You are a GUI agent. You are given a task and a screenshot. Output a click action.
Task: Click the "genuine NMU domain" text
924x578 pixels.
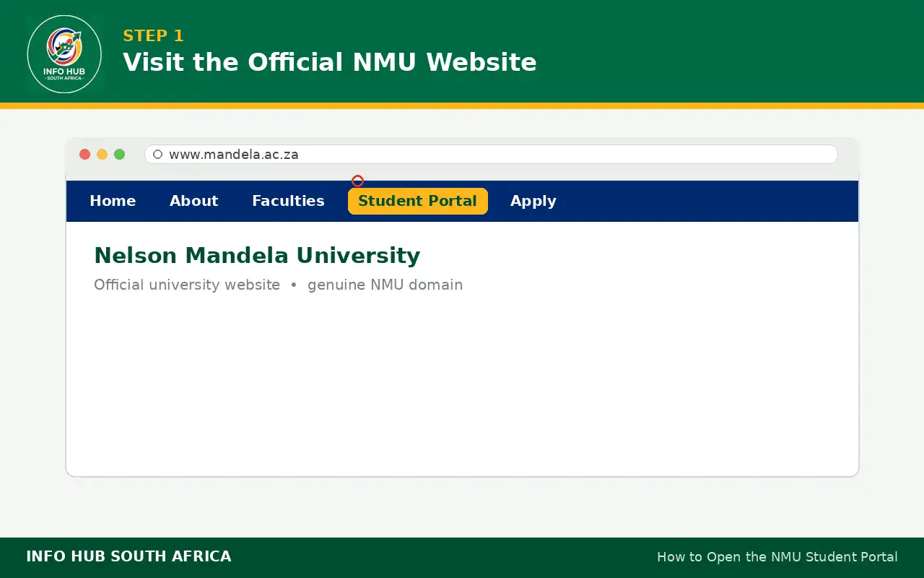[385, 285]
